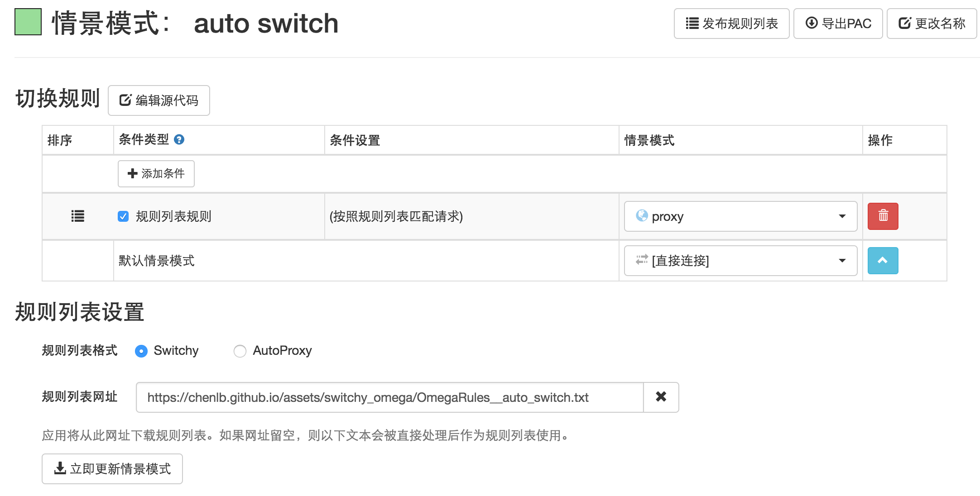Click the 规则列表格式 field label
The width and height of the screenshot is (980, 496).
click(80, 350)
